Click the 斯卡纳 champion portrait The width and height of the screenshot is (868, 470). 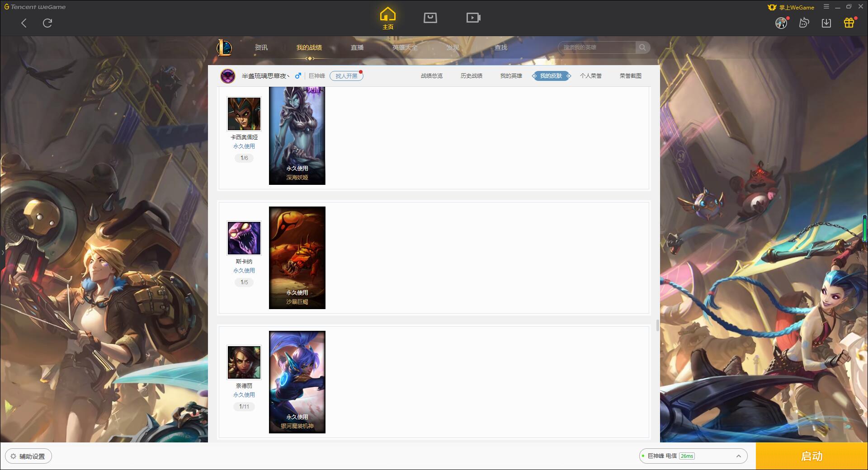point(244,238)
